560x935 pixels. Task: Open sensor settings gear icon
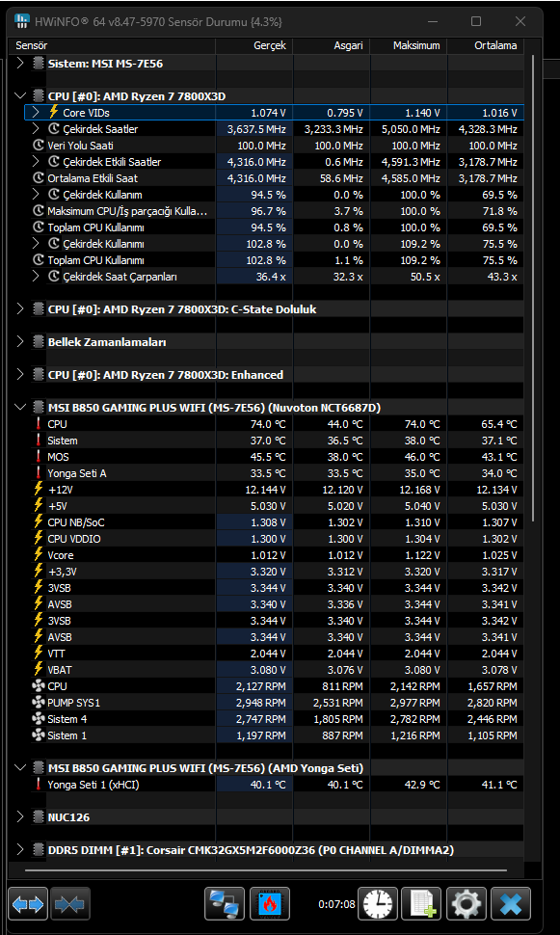pyautogui.click(x=467, y=904)
